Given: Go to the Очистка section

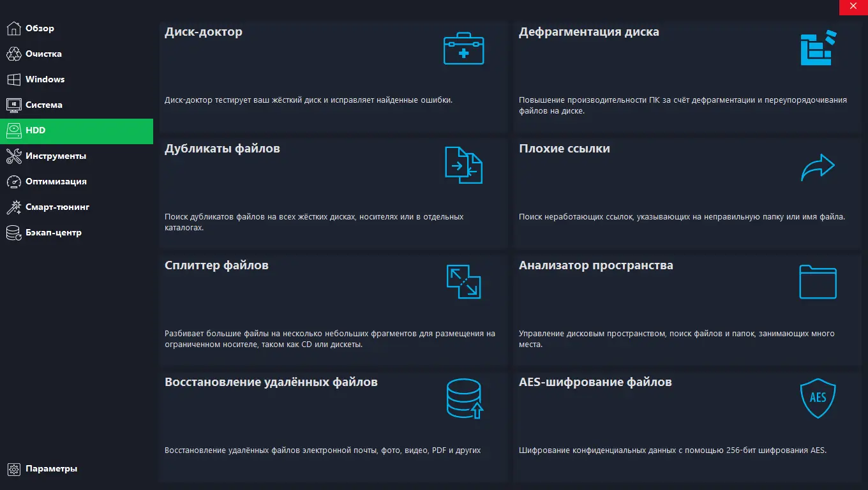Looking at the screenshot, I should [77, 54].
